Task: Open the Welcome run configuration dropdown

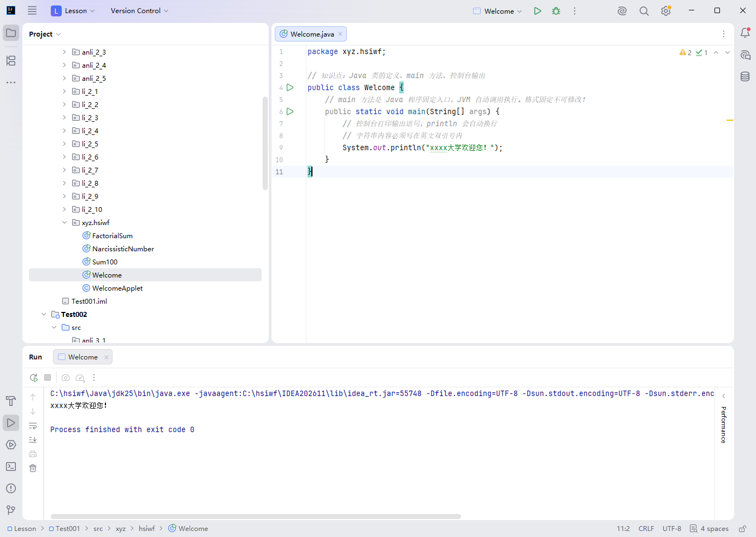Action: coord(498,11)
